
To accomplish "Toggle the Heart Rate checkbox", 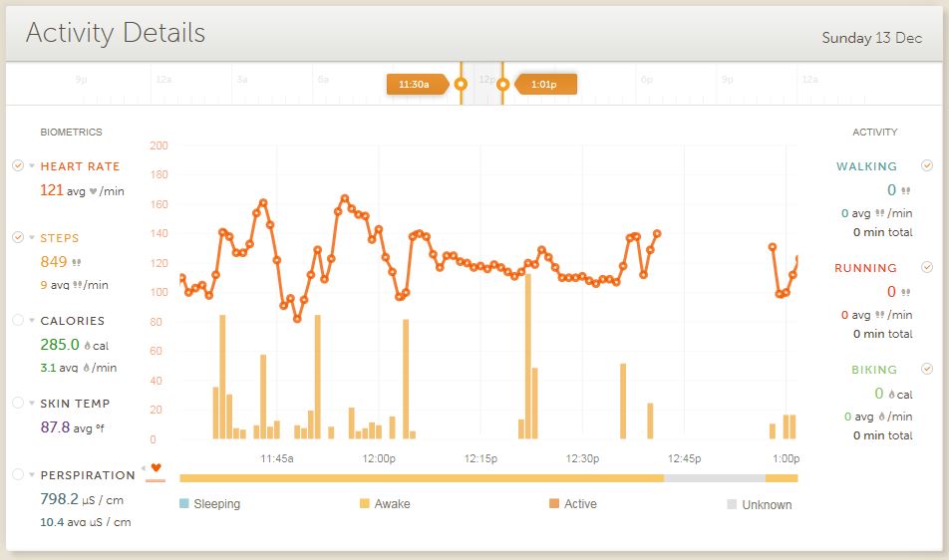I will click(x=18, y=165).
